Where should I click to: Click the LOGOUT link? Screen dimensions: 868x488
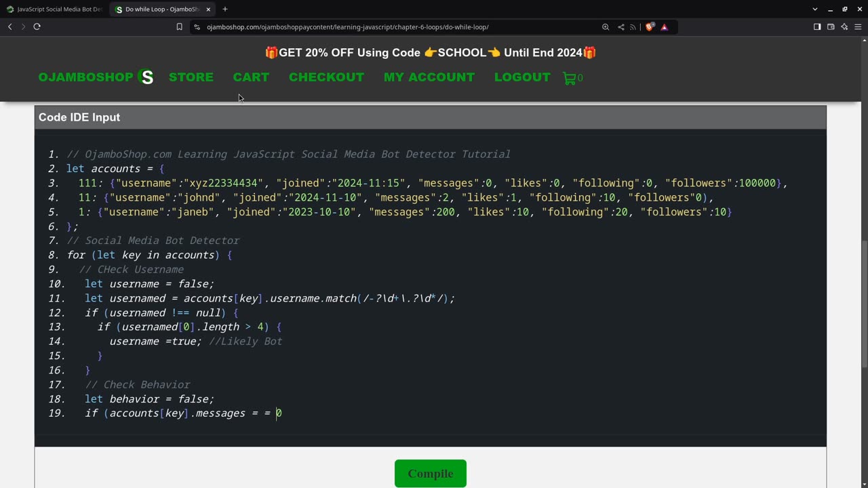pyautogui.click(x=522, y=77)
